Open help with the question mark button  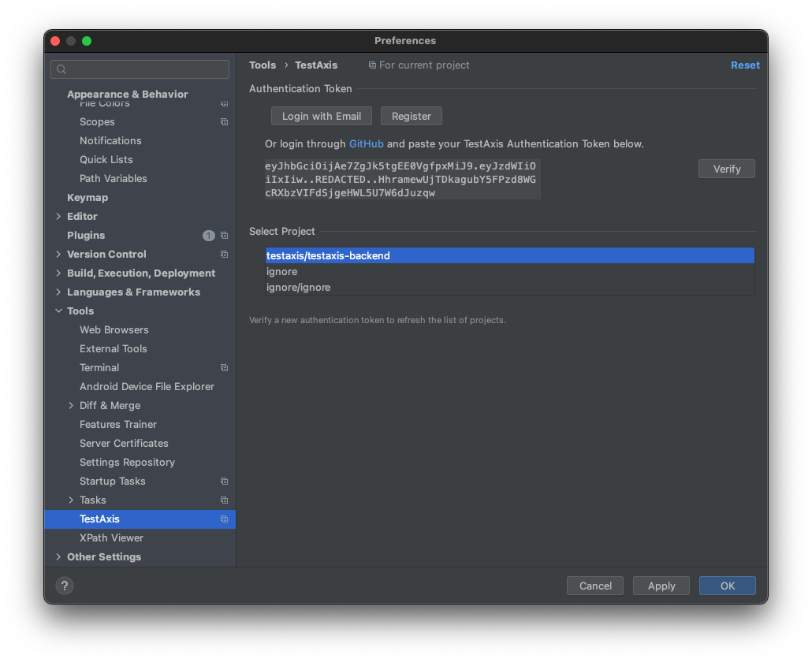pos(65,586)
